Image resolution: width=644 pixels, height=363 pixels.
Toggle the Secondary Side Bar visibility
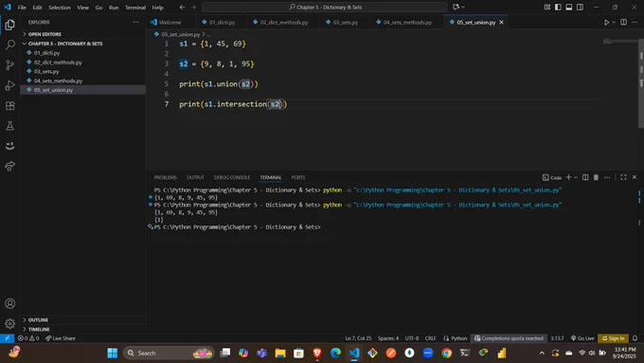click(580, 7)
